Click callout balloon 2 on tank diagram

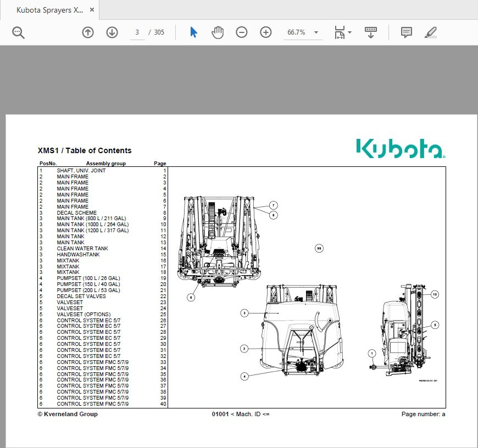(244, 349)
